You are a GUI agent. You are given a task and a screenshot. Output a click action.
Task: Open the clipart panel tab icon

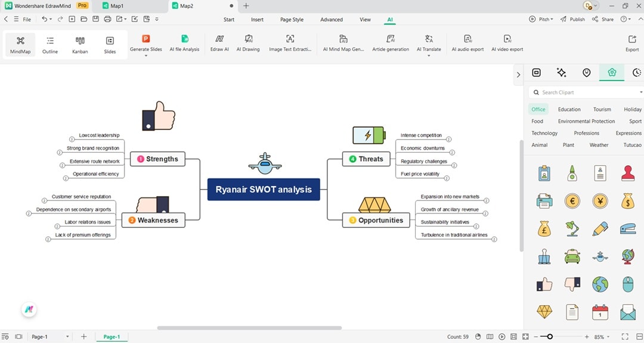[x=612, y=72]
